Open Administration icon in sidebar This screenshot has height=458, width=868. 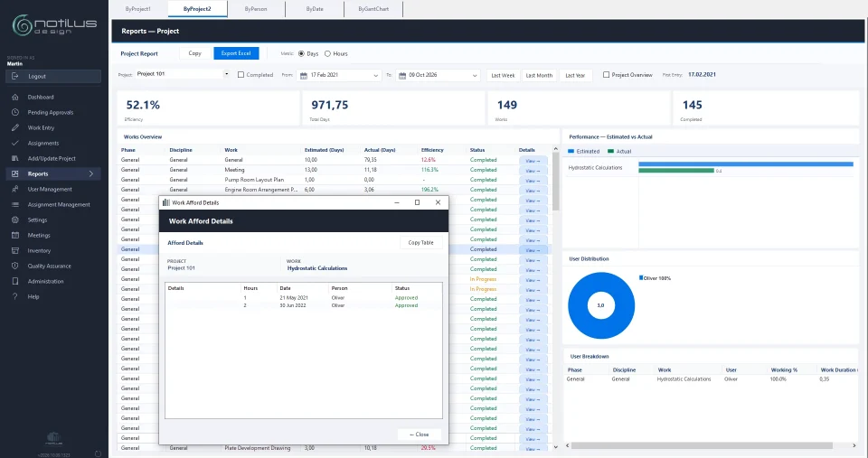(x=15, y=281)
